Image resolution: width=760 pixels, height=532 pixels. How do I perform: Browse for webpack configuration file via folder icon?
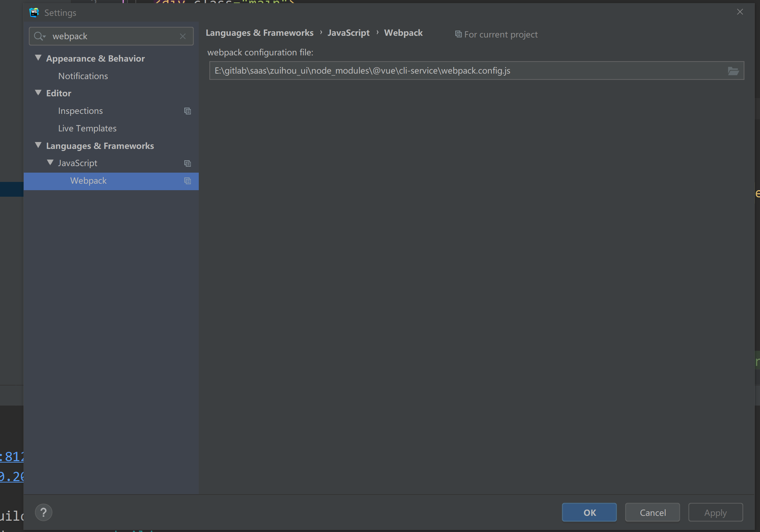click(734, 71)
